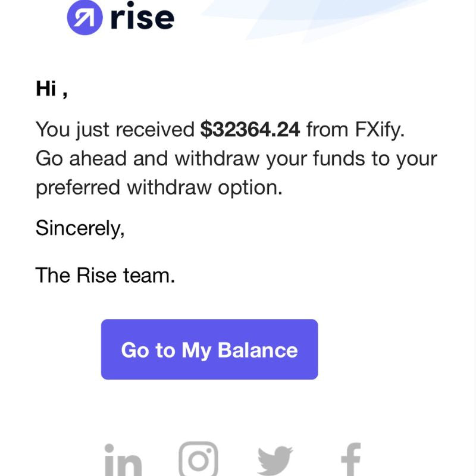Click the word 'from' before FXify
The width and height of the screenshot is (476, 476).
click(324, 130)
